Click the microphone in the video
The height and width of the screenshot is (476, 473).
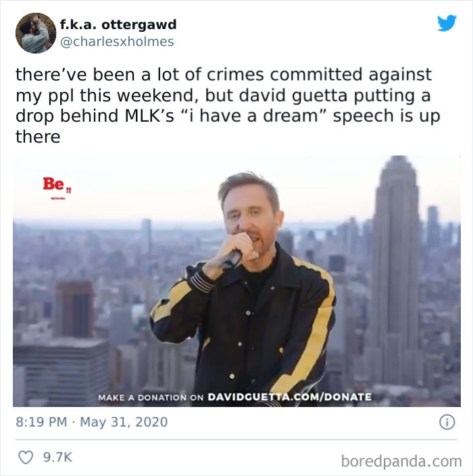tap(232, 260)
